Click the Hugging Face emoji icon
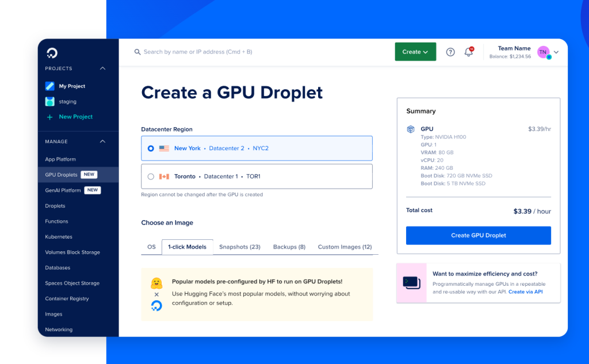This screenshot has height=364, width=589. click(x=156, y=283)
